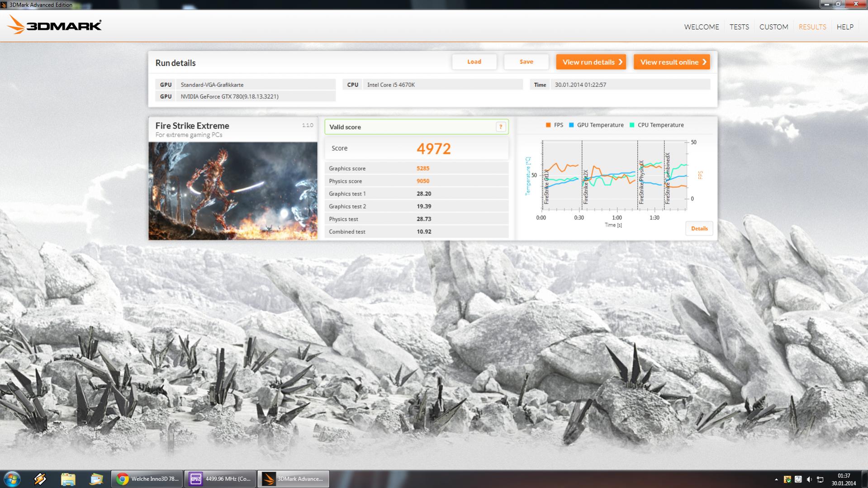Select the Graphics test 1 row 28.20
Image resolution: width=868 pixels, height=488 pixels.
point(416,194)
